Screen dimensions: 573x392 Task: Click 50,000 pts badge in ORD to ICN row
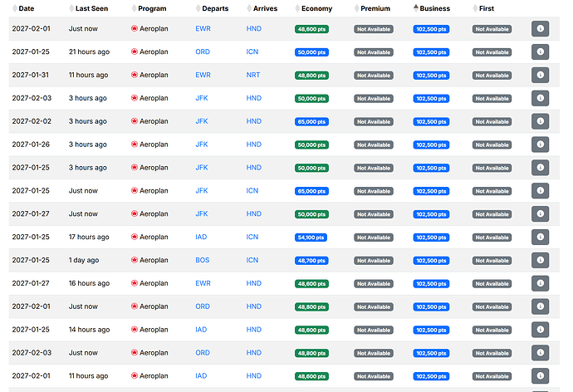(x=311, y=52)
